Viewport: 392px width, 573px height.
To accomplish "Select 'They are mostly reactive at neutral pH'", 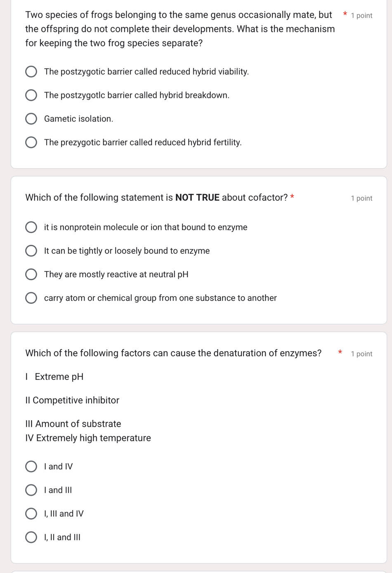I will click(x=31, y=274).
